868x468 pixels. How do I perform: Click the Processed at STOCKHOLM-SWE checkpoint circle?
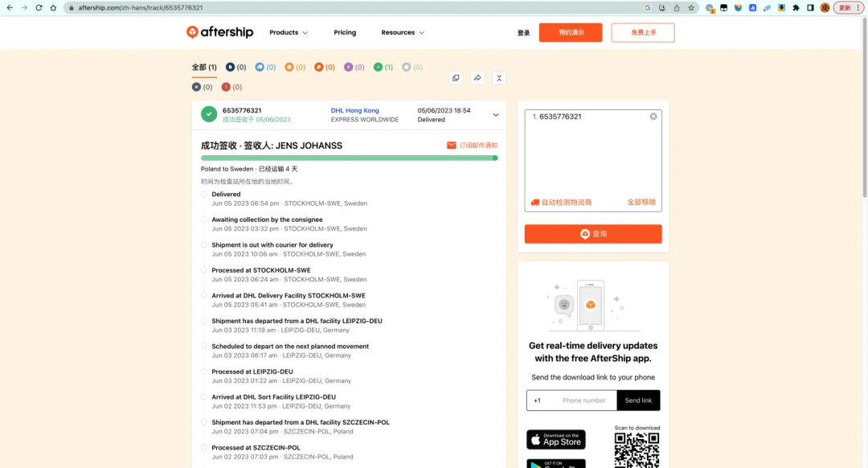(203, 270)
